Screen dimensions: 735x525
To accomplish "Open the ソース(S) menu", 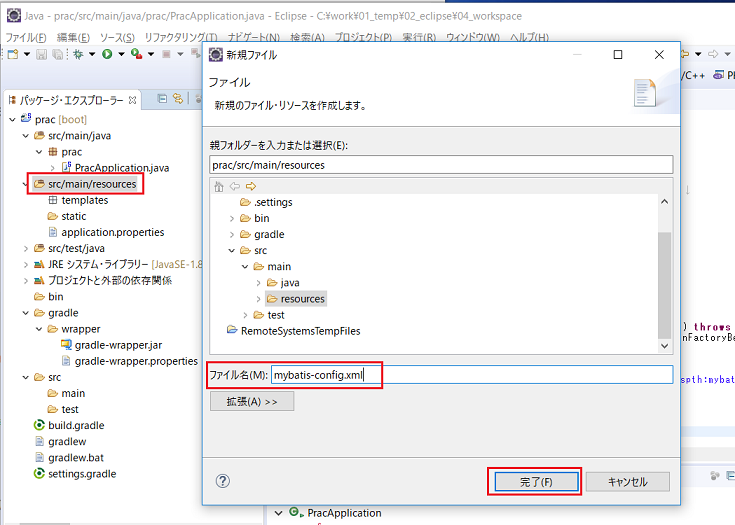I will (117, 38).
